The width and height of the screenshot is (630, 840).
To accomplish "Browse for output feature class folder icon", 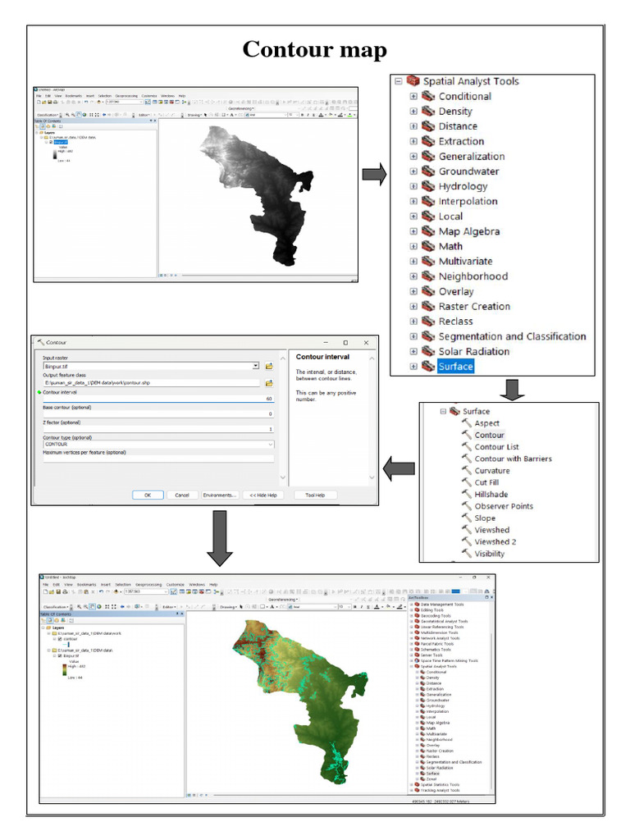I will 268,382.
